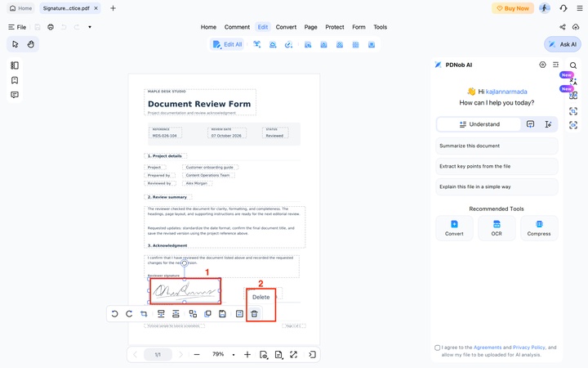The height and width of the screenshot is (368, 588).
Task: Click Summarize this document suggestion
Action: pos(497,146)
